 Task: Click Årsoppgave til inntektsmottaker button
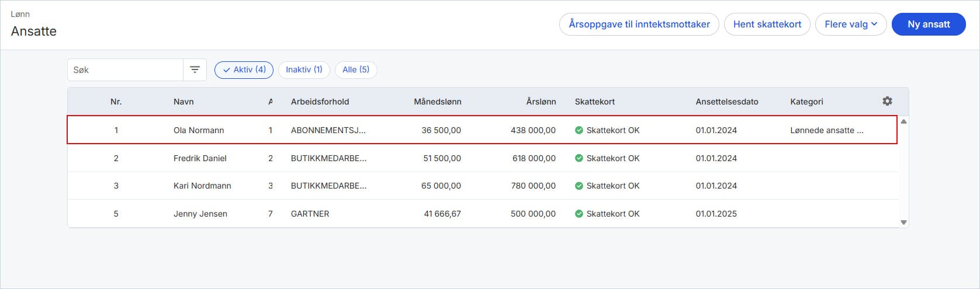pyautogui.click(x=639, y=24)
